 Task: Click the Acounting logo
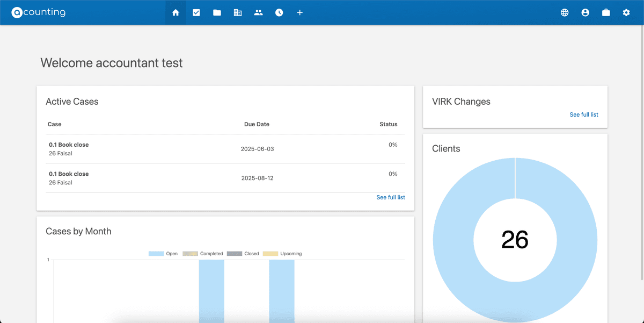[x=39, y=12]
